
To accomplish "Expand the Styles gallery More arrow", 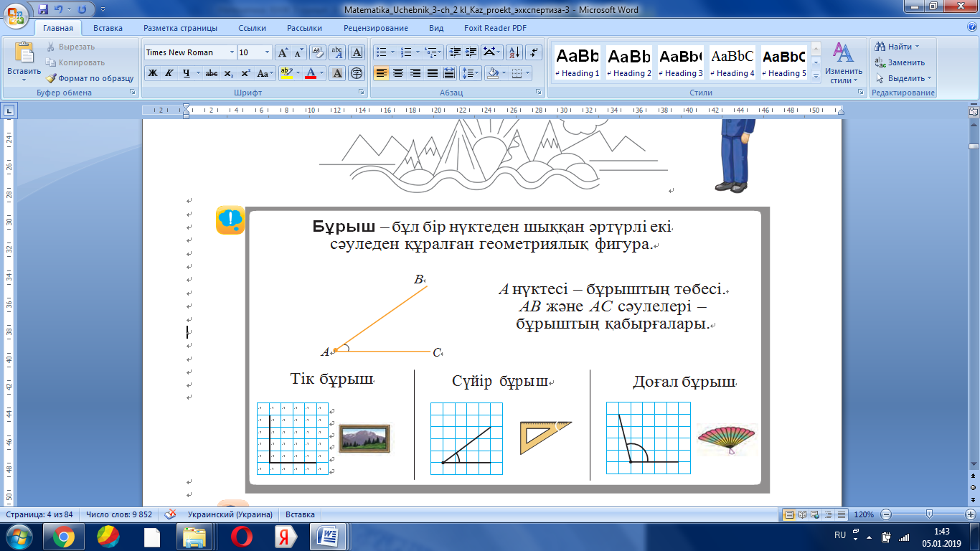I will click(x=816, y=77).
